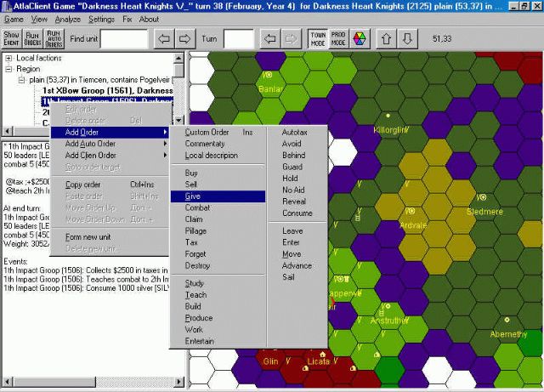Select the Sail order
The width and height of the screenshot is (544, 392).
click(297, 277)
